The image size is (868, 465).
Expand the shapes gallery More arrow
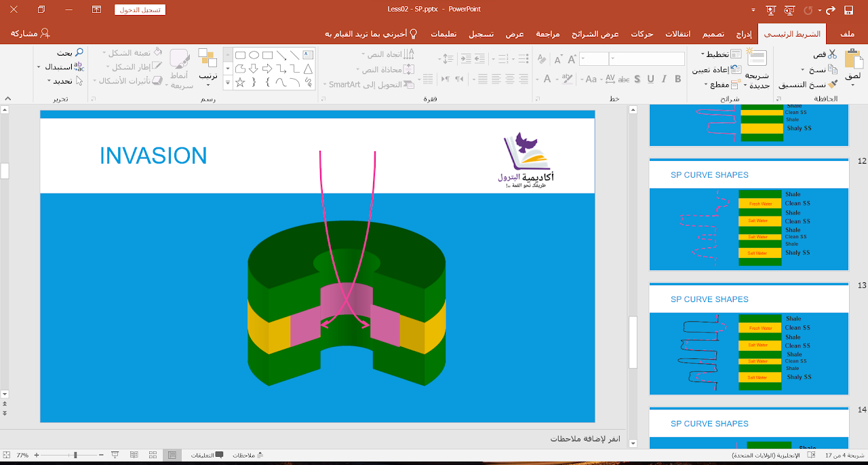tap(227, 83)
